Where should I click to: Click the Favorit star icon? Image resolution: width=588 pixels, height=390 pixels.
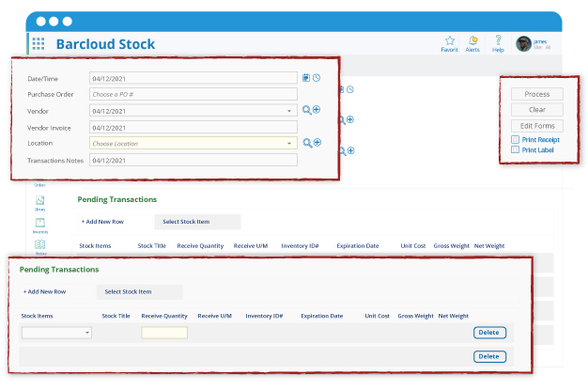[450, 40]
